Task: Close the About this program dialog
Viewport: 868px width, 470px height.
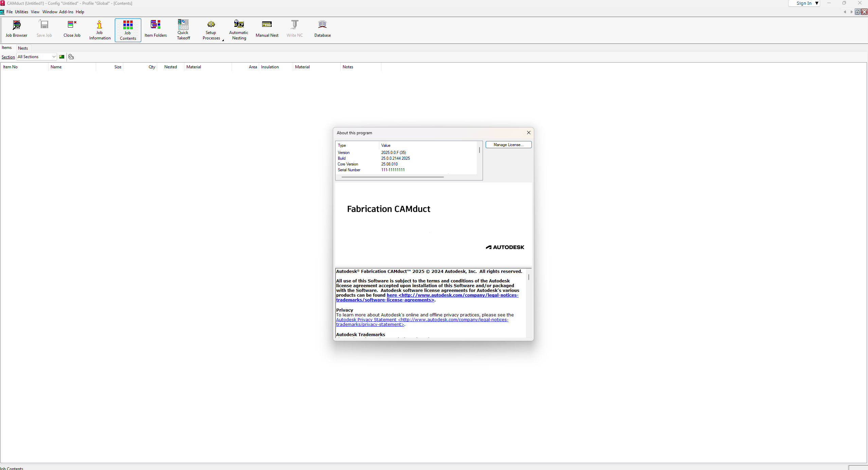Action: click(528, 133)
